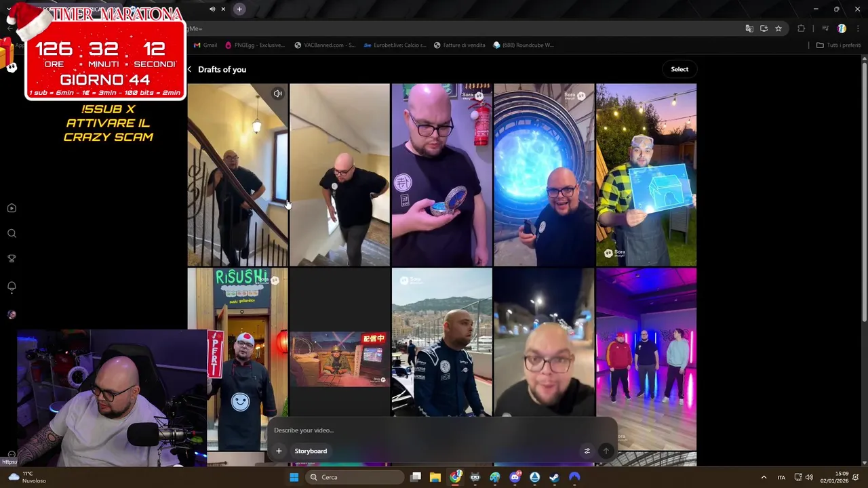Click the Select button for drafts
Image resolution: width=868 pixels, height=488 pixels.
click(x=679, y=69)
